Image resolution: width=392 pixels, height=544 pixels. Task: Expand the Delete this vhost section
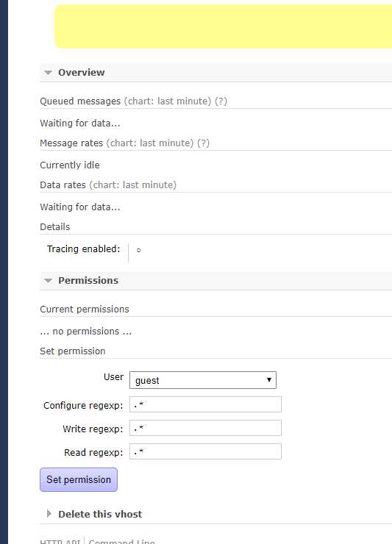point(49,514)
